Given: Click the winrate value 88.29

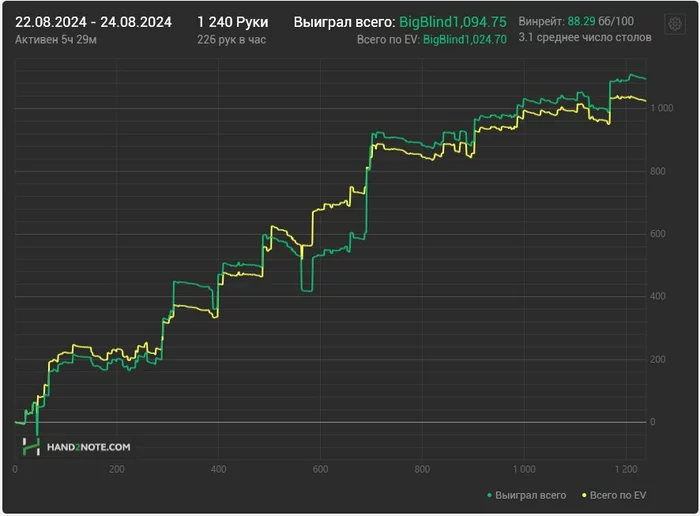Looking at the screenshot, I should click(x=581, y=21).
